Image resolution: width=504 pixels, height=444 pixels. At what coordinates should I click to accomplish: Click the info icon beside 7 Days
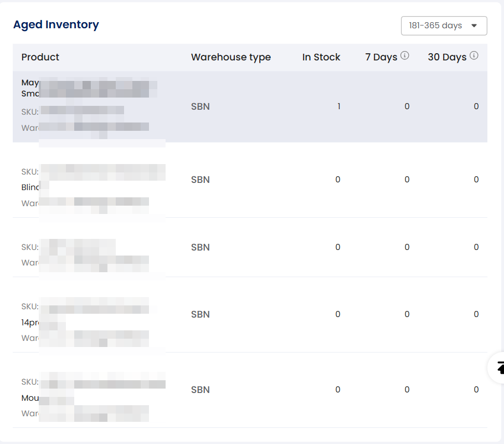405,55
